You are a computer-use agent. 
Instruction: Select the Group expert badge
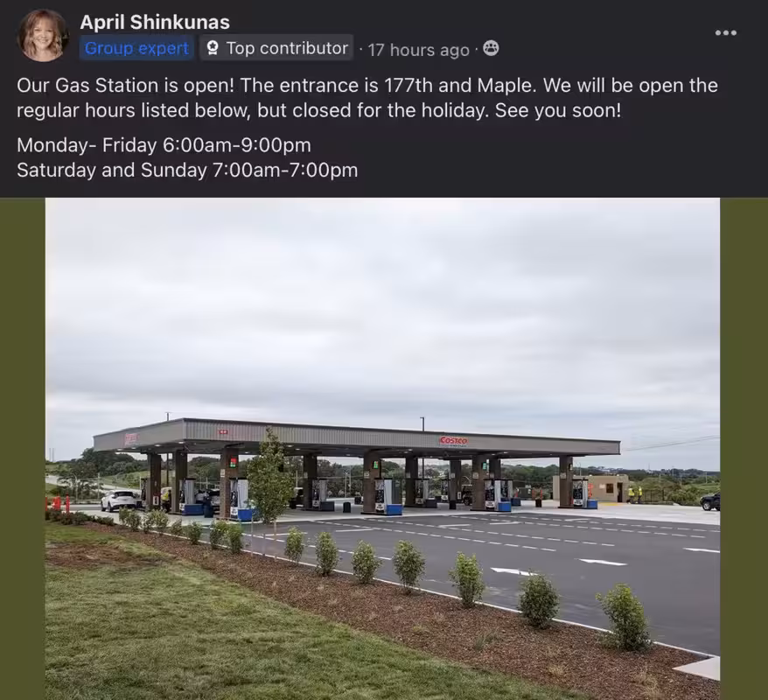point(136,48)
